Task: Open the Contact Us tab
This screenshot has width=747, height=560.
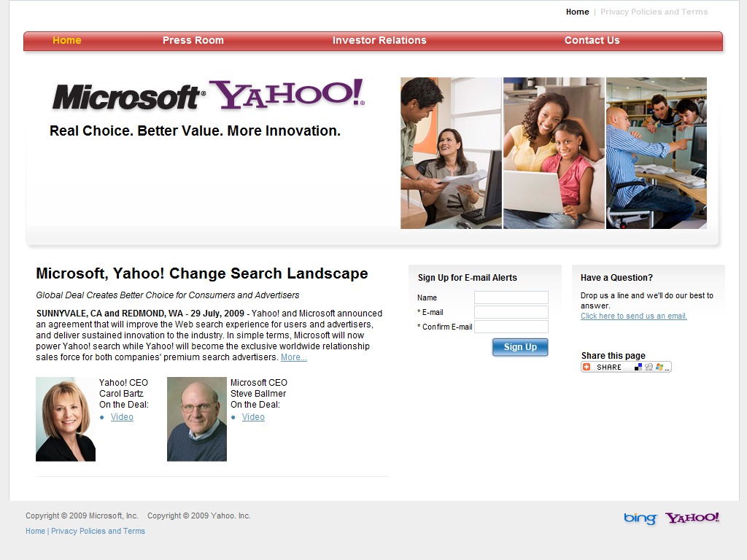Action: click(592, 41)
